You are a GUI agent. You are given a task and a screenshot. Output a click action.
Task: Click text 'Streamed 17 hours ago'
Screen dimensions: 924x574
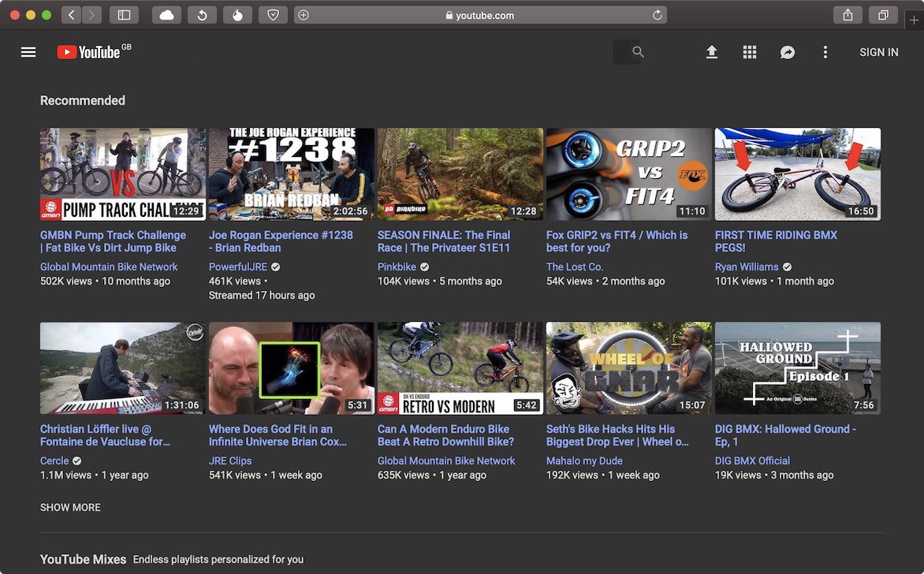coord(262,295)
